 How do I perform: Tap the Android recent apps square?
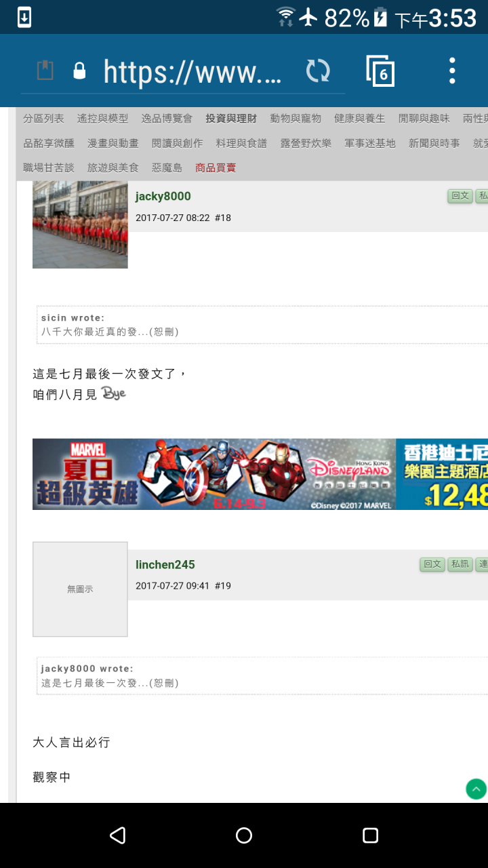pyautogui.click(x=370, y=835)
